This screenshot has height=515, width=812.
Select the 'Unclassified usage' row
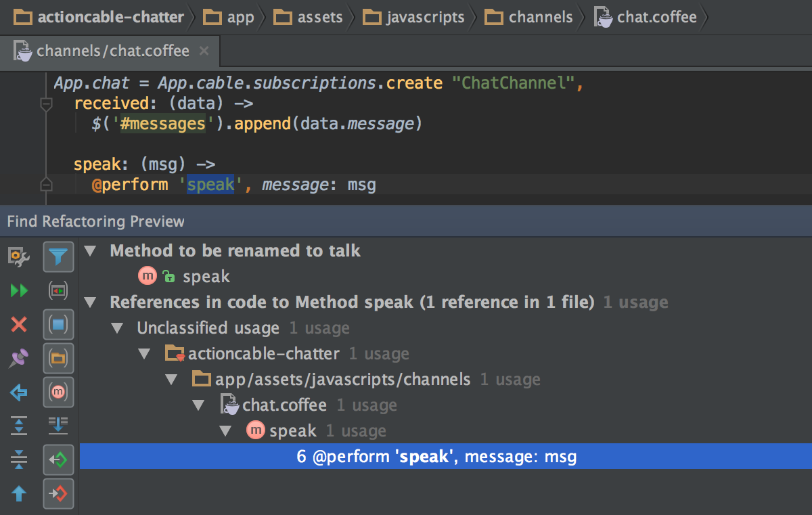pyautogui.click(x=243, y=328)
